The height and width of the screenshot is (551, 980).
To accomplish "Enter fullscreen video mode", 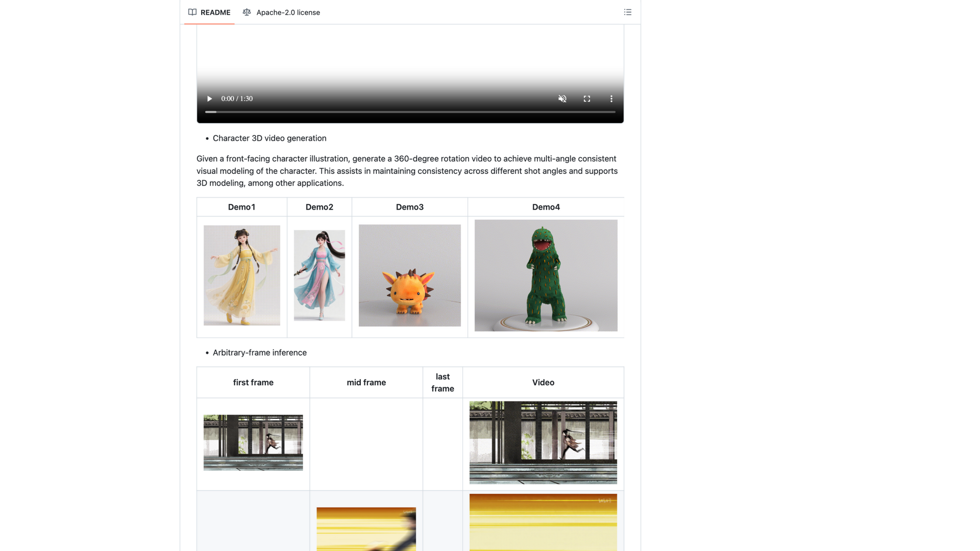I will pos(587,99).
